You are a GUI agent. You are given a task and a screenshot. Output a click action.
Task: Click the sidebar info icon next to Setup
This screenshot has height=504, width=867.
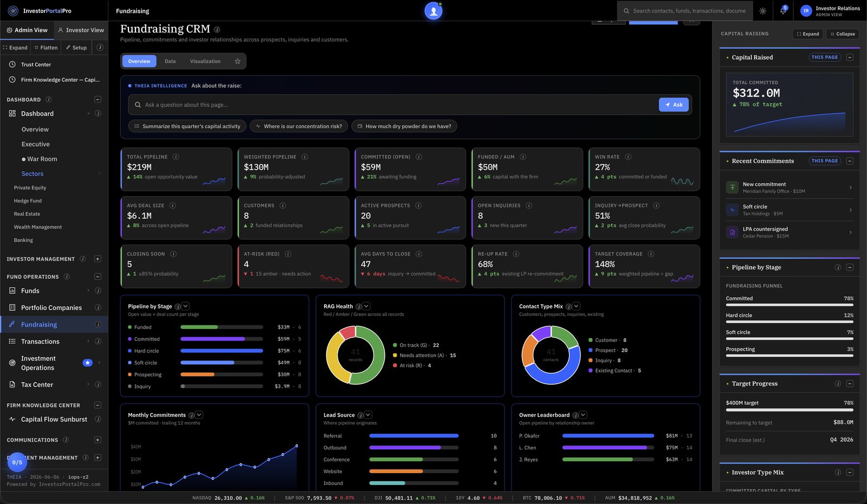pos(100,48)
